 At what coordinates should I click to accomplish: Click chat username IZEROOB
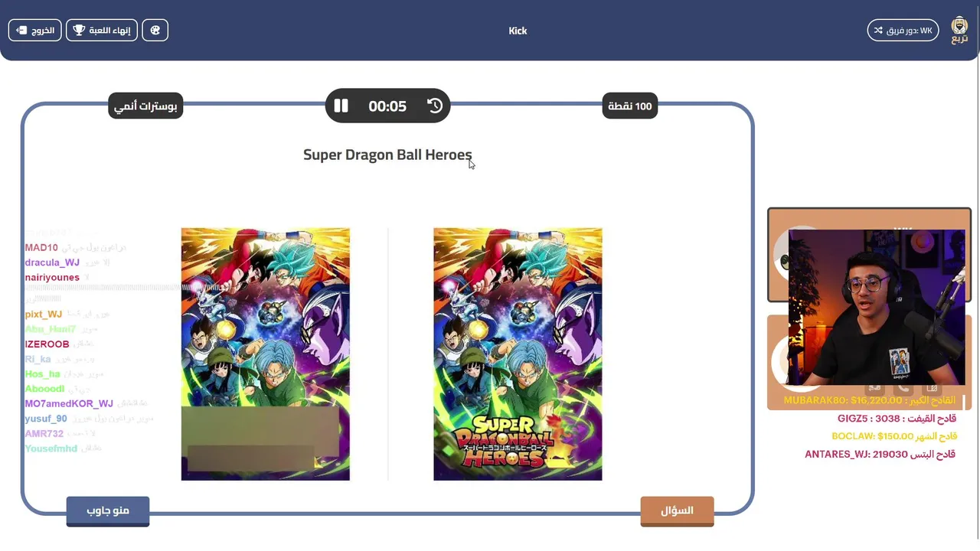47,344
